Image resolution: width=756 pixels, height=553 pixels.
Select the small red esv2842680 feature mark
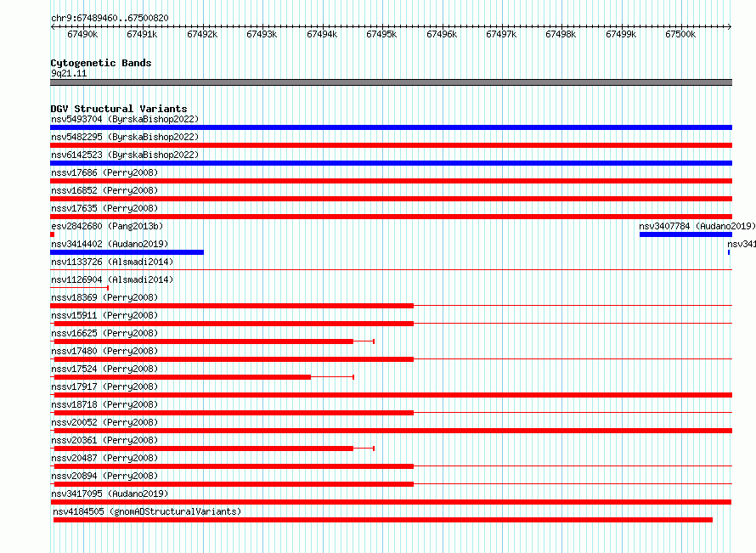(52, 234)
